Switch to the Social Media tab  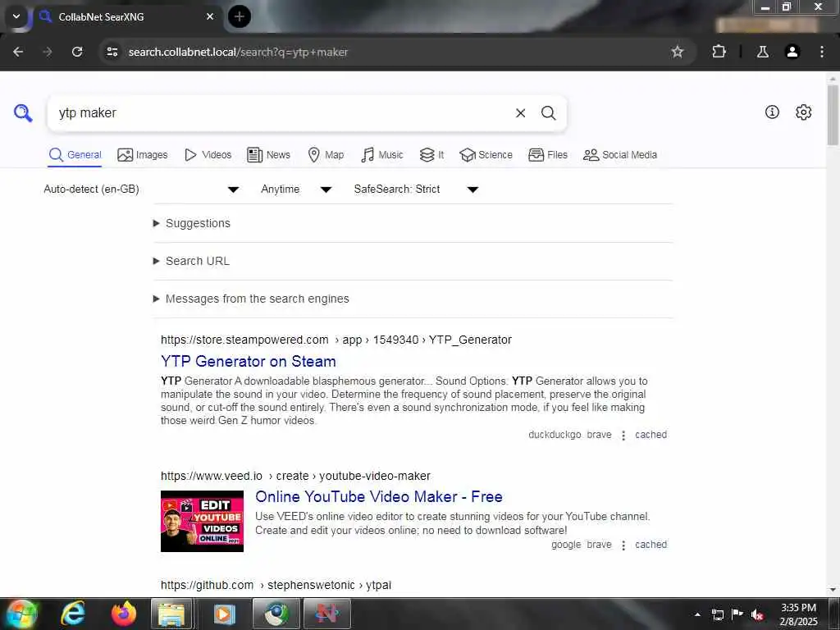(x=620, y=155)
